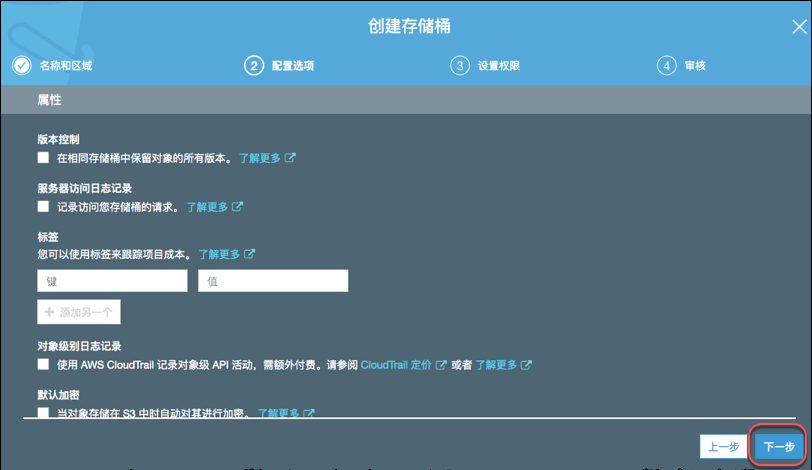Go to the 审核 step tab
Screen dimensions: 812x470
coord(695,66)
